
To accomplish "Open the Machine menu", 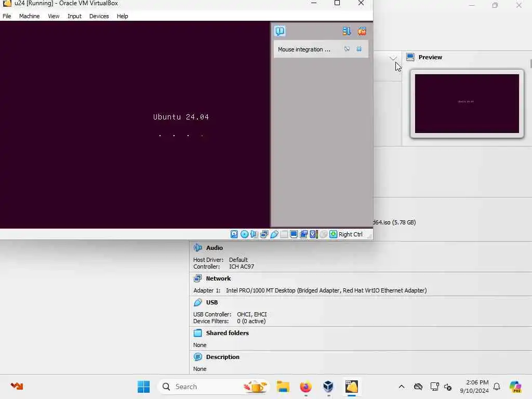I will (29, 16).
